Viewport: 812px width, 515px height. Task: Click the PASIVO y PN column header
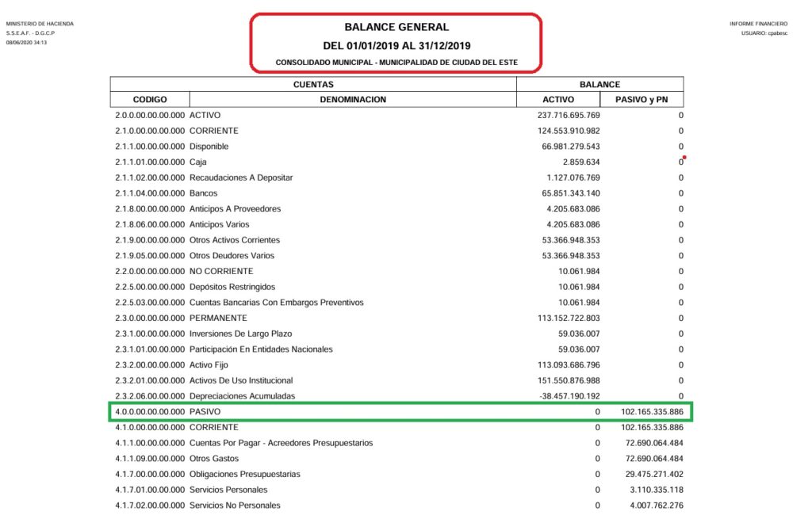(x=642, y=99)
